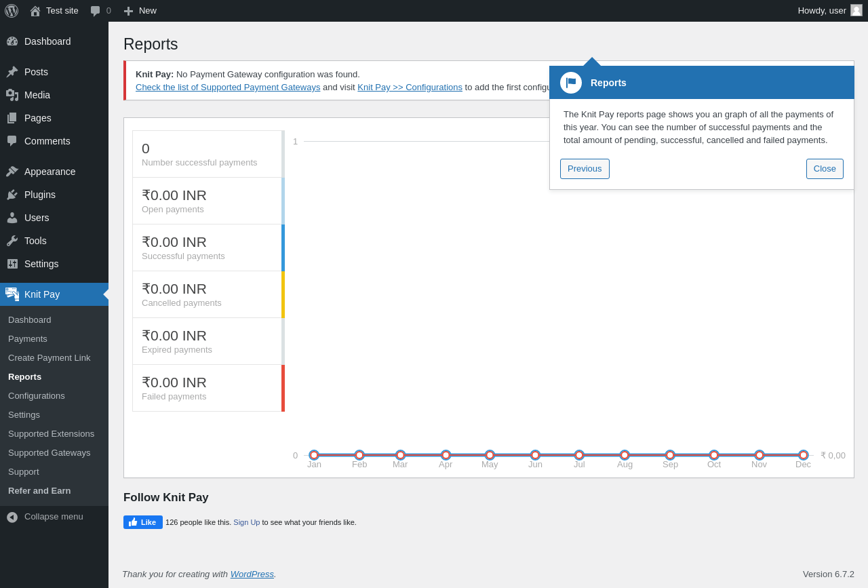
Task: Select the Plugins plug icon
Action: pos(12,195)
